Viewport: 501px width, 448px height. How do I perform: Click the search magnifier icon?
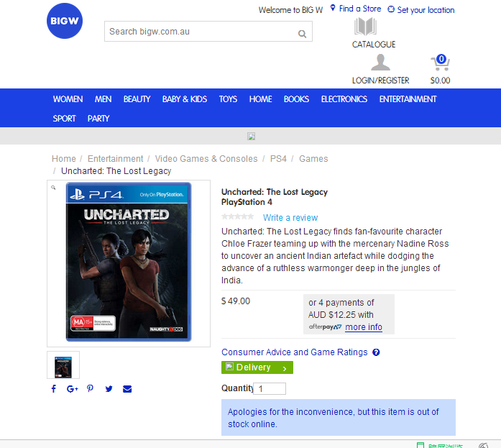302,34
